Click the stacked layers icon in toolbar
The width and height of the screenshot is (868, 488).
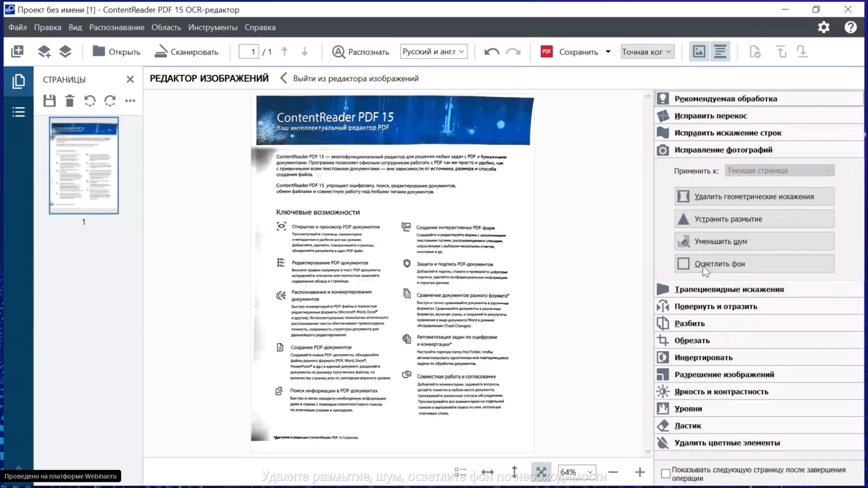point(65,51)
